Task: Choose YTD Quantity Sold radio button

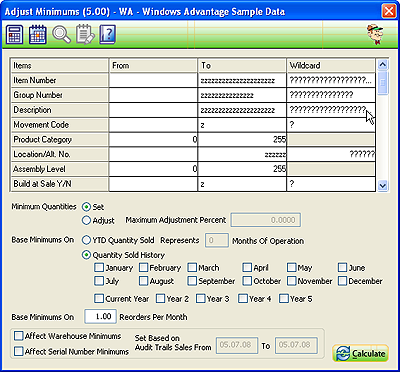Action: point(86,240)
